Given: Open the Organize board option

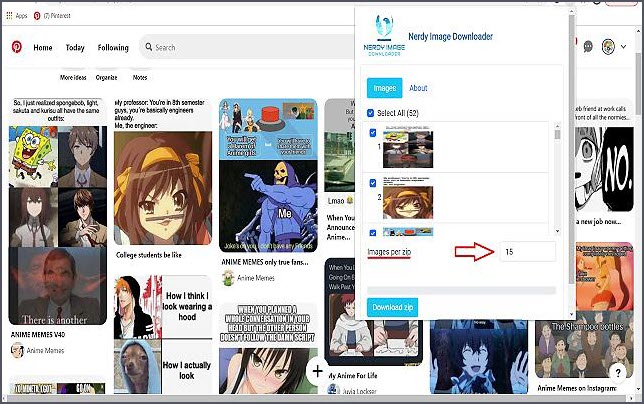Looking at the screenshot, I should pos(106,77).
